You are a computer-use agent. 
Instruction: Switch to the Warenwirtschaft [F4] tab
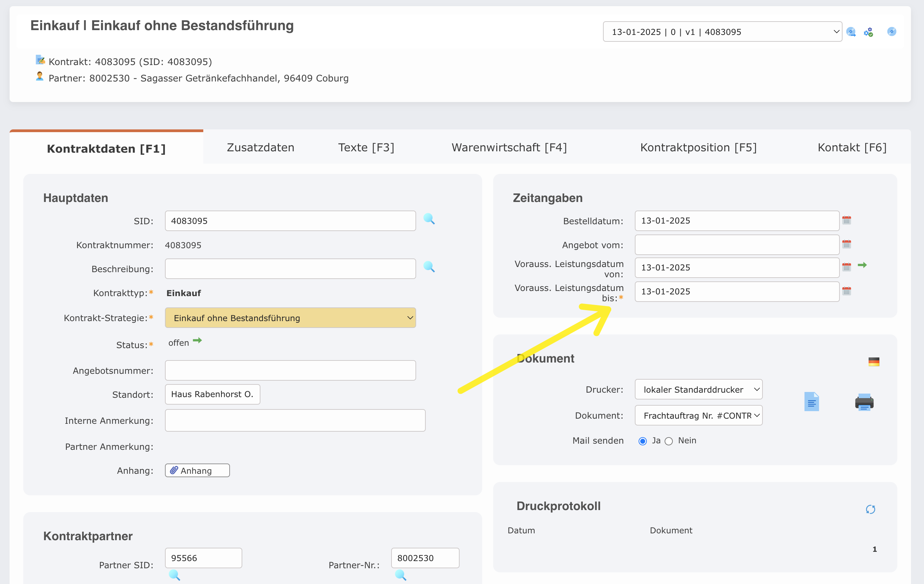509,147
